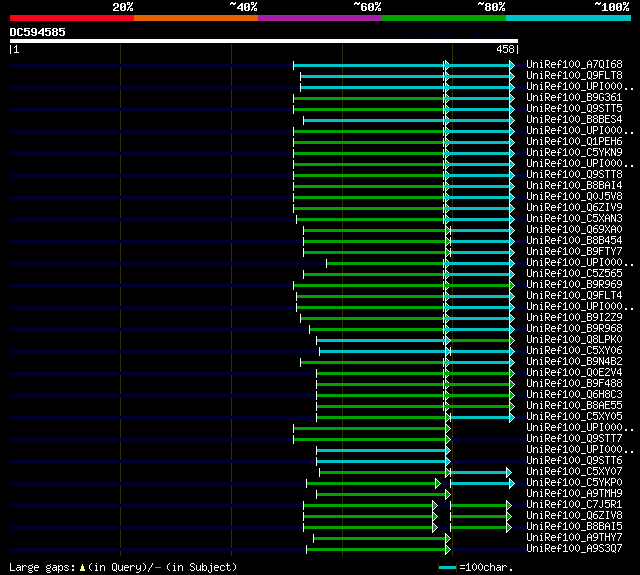Screen dimensions: 640x575
Task: Select the UniRef100_C5YKN9 label
Action: click(x=574, y=153)
